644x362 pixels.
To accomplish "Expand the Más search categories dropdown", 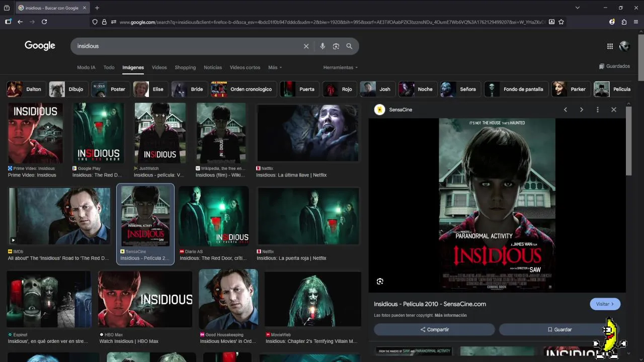I will (x=275, y=67).
